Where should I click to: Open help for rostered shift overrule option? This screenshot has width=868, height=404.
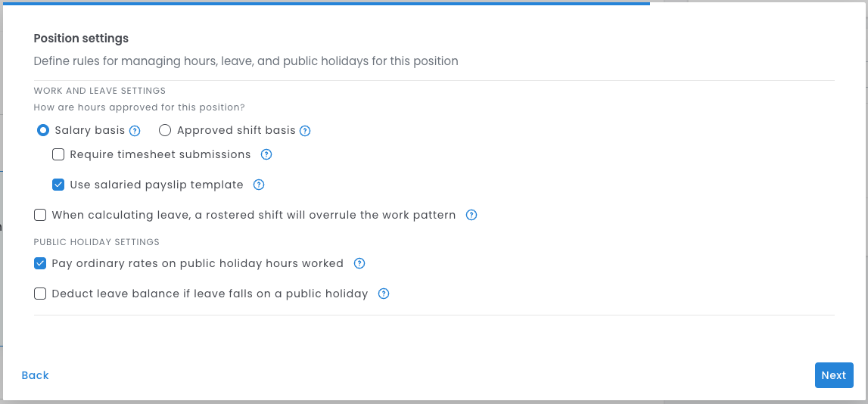[471, 215]
